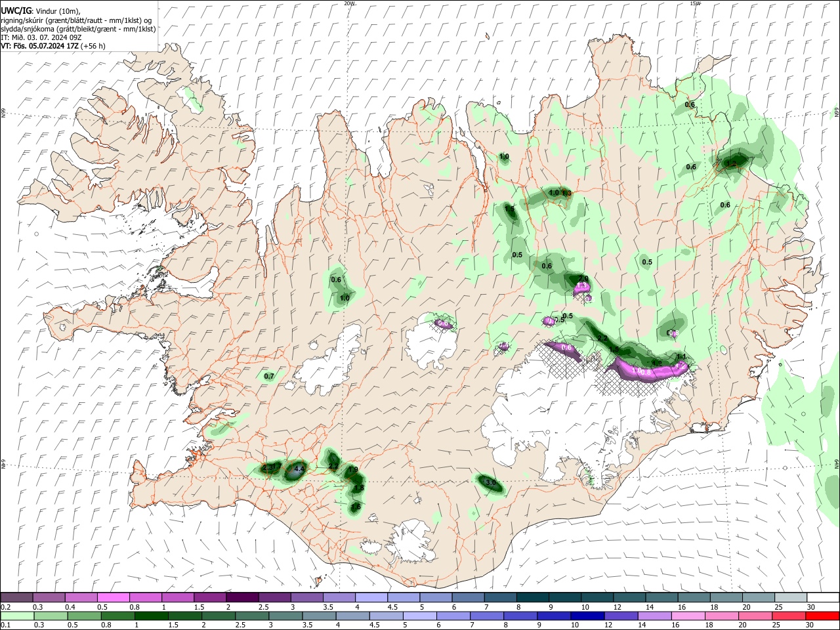
Task: Click the 3.0 rainfall value on the dark green cell
Action: [491, 482]
